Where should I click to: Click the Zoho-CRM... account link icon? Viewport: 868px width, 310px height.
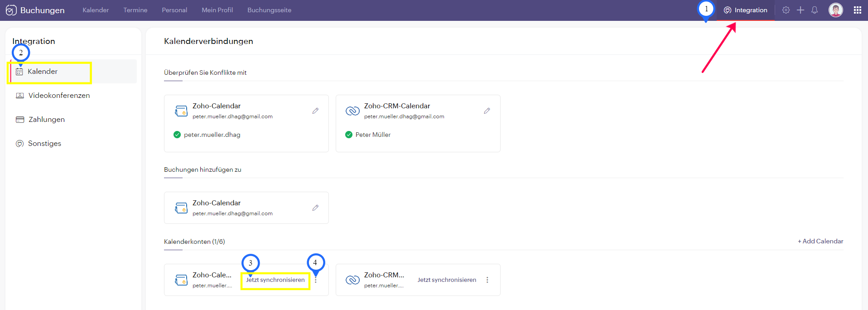(x=352, y=280)
